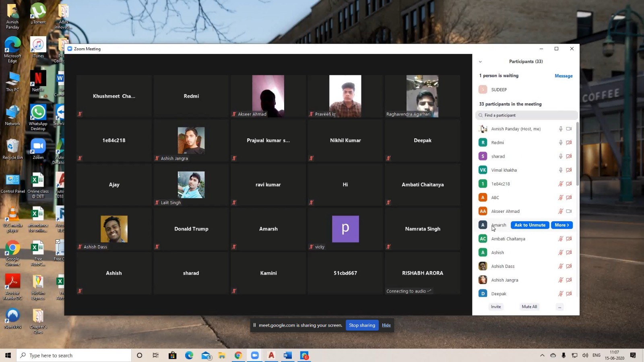The width and height of the screenshot is (644, 362).
Task: Open the three-dots menu beside Mute All
Action: click(x=559, y=307)
